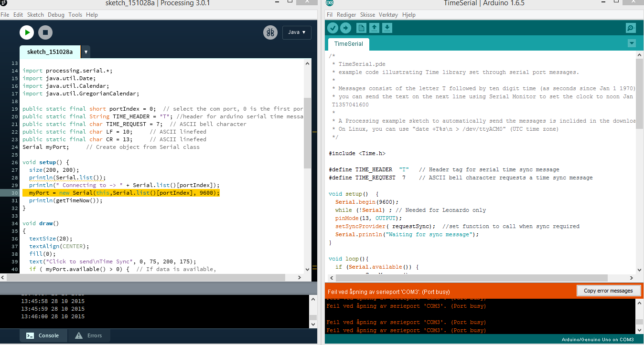Create a new Arduino sketch with the New icon
This screenshot has height=345, width=644.
pos(362,28)
